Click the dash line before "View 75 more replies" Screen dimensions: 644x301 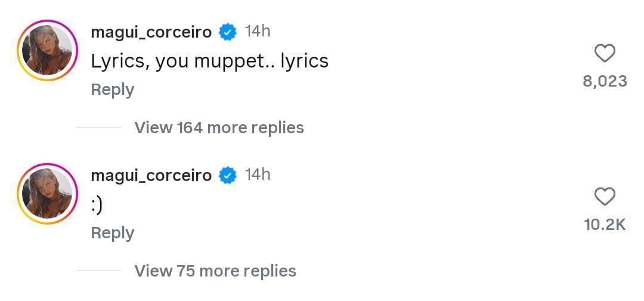98,271
